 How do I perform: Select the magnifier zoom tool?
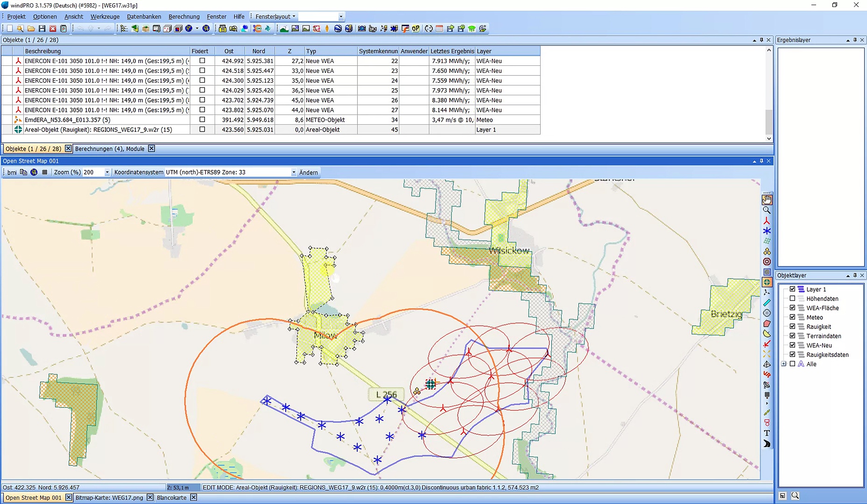click(x=767, y=210)
